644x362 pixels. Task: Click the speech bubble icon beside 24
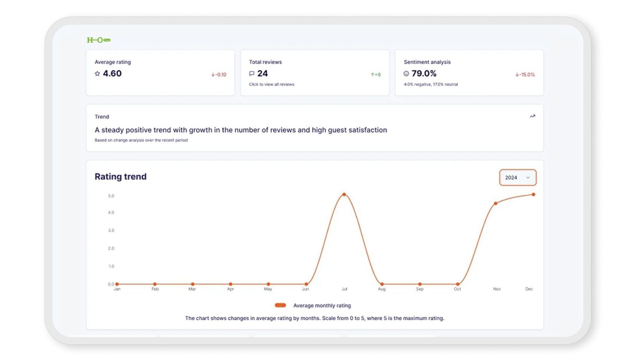click(x=252, y=74)
